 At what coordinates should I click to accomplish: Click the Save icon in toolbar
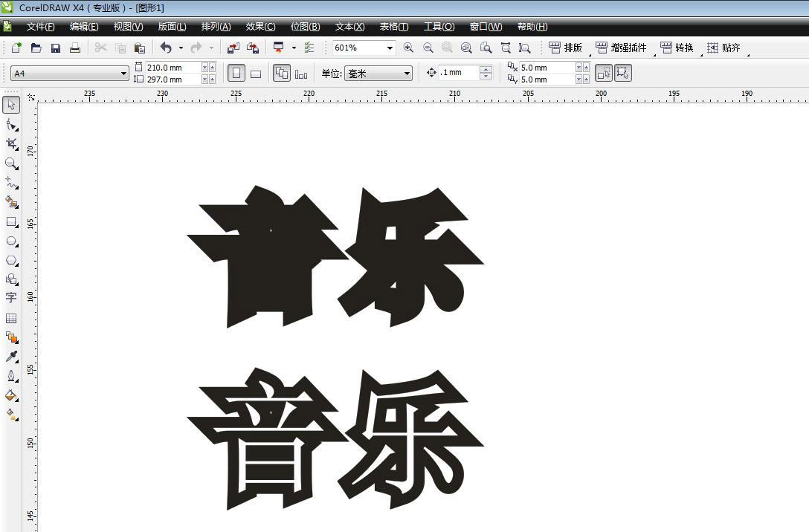coord(56,48)
